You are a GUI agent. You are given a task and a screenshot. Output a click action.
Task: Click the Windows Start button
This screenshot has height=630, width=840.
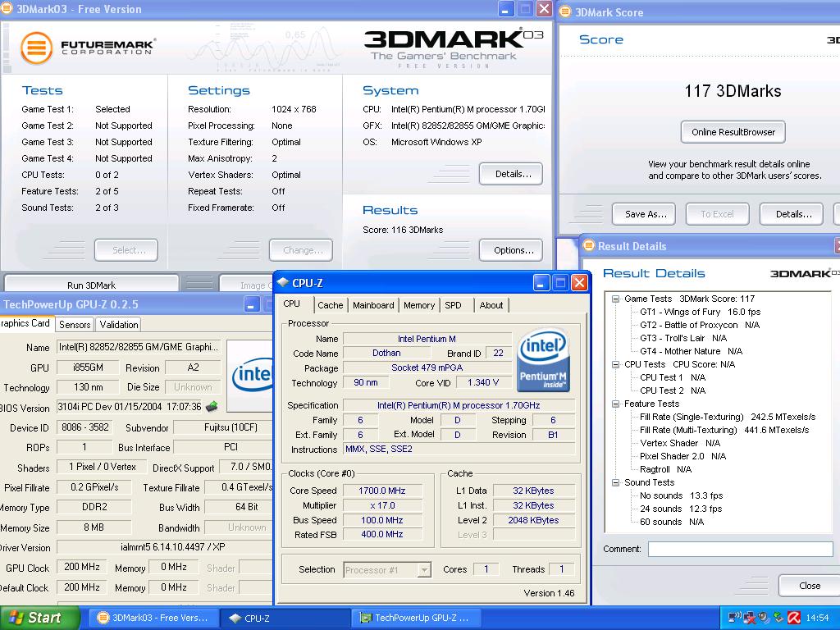pyautogui.click(x=39, y=618)
